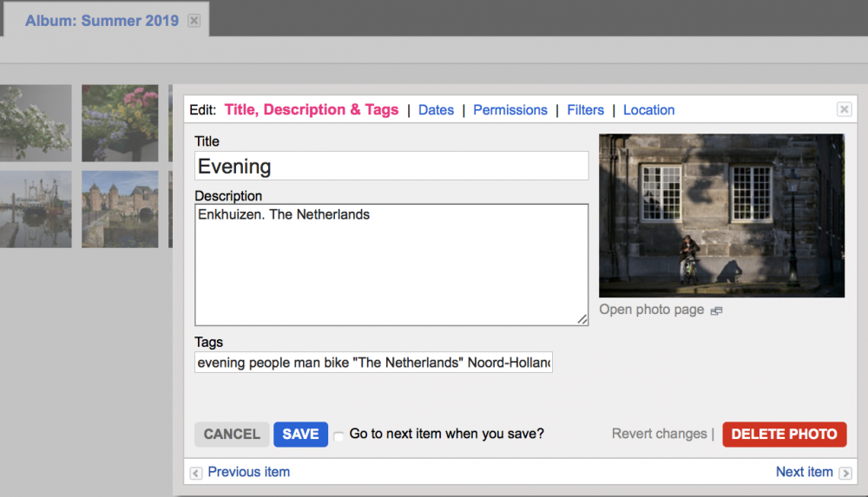Click the blue SAVE button

point(300,434)
